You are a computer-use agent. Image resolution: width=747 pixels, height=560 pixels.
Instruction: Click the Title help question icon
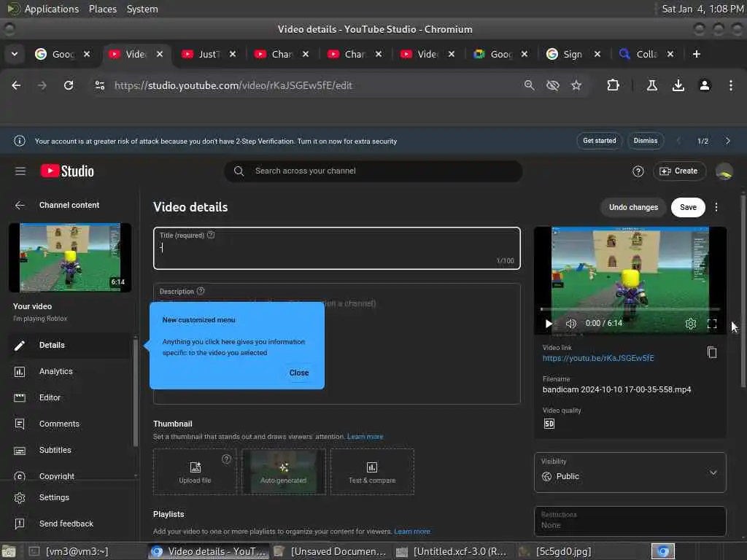point(211,235)
